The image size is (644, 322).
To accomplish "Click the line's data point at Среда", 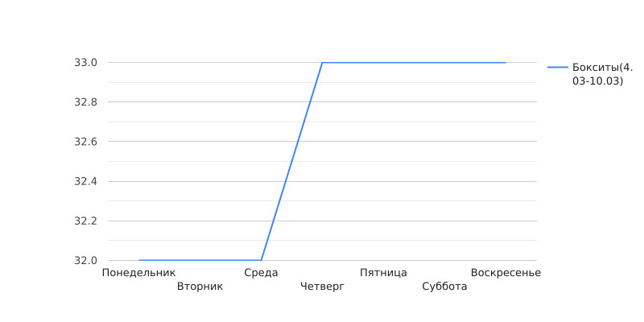I will [x=261, y=260].
